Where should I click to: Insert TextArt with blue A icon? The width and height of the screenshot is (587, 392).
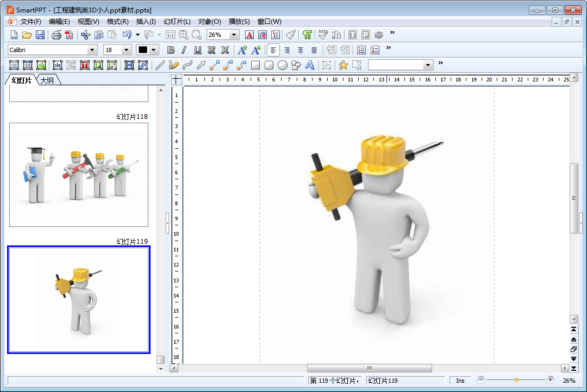[x=310, y=65]
